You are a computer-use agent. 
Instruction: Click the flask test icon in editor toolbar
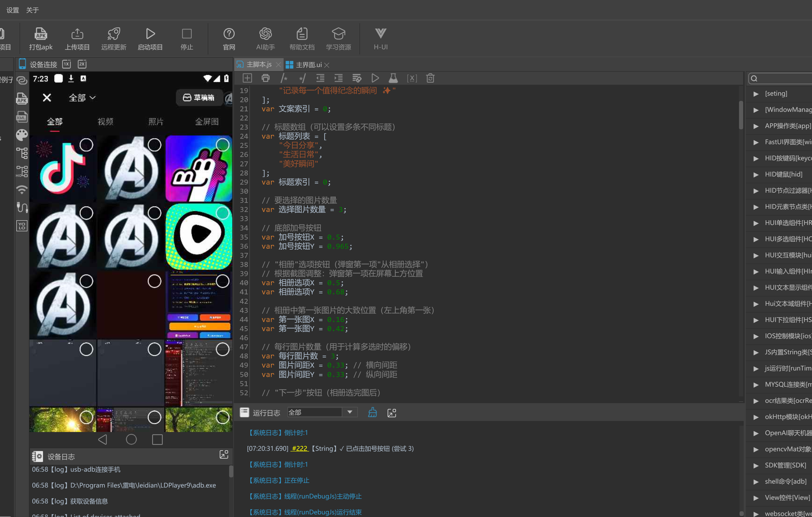[393, 78]
